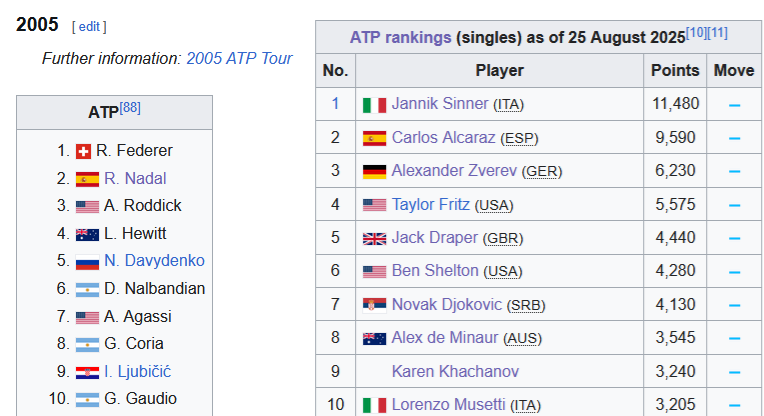Image resolution: width=764 pixels, height=416 pixels.
Task: Click the Russian flag next to N. Davydenko
Action: [x=87, y=262]
